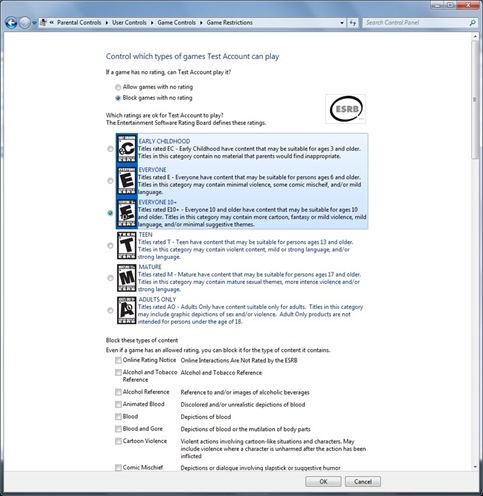Click the ADULTS ONLY heading text
This screenshot has height=496, width=483.
tap(157, 299)
